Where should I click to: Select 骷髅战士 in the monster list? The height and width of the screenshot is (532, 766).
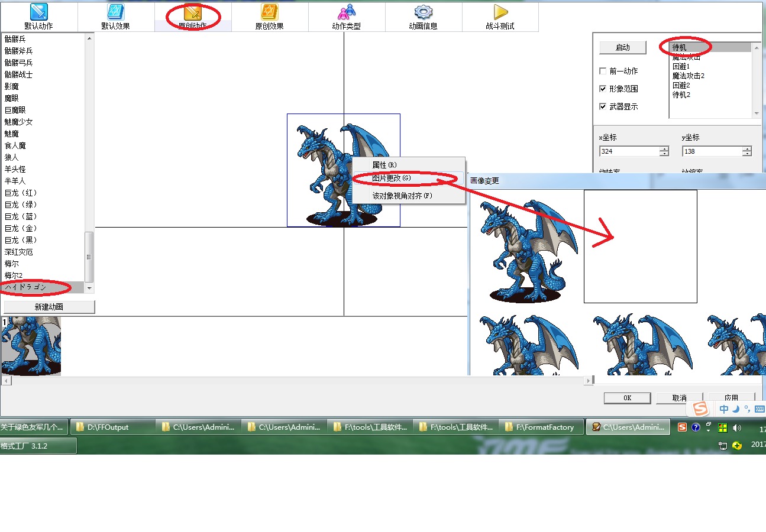click(43, 74)
